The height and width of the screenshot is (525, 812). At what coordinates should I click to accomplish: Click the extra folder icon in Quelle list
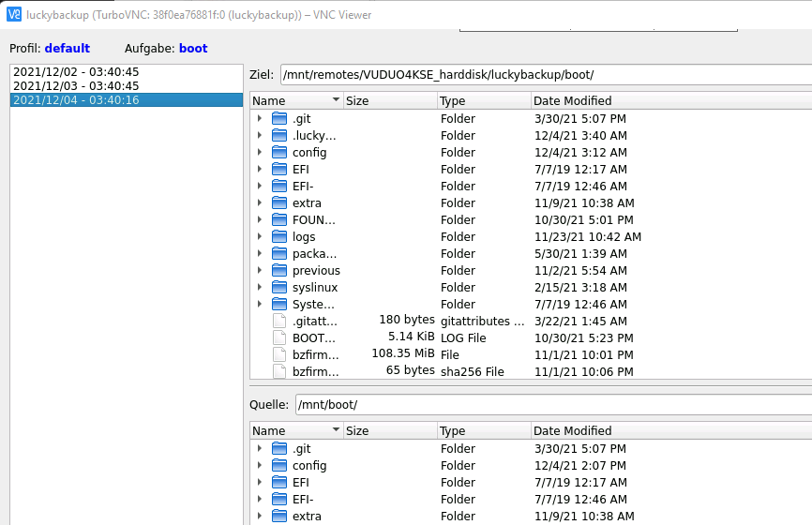(x=279, y=516)
